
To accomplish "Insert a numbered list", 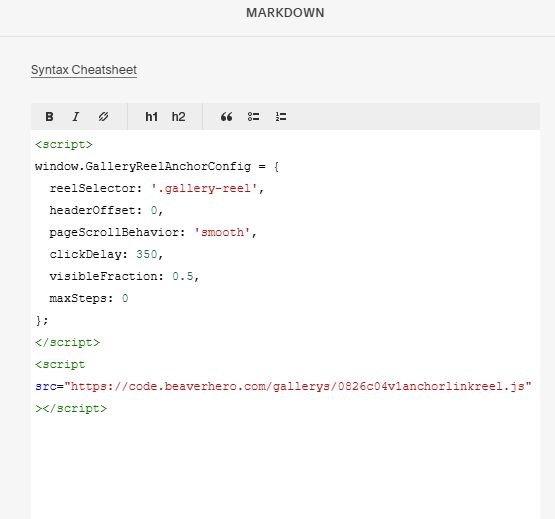I will tap(281, 116).
